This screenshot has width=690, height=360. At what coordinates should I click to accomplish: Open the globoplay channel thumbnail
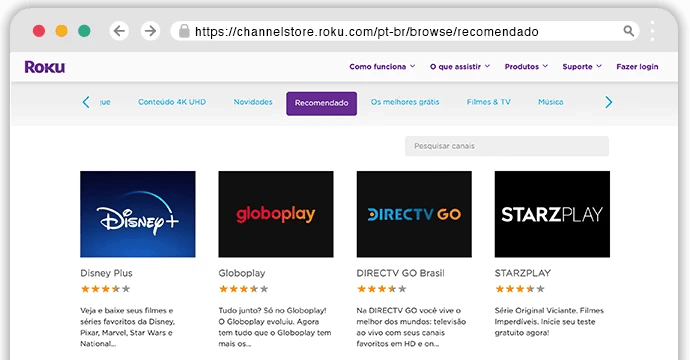click(x=276, y=214)
